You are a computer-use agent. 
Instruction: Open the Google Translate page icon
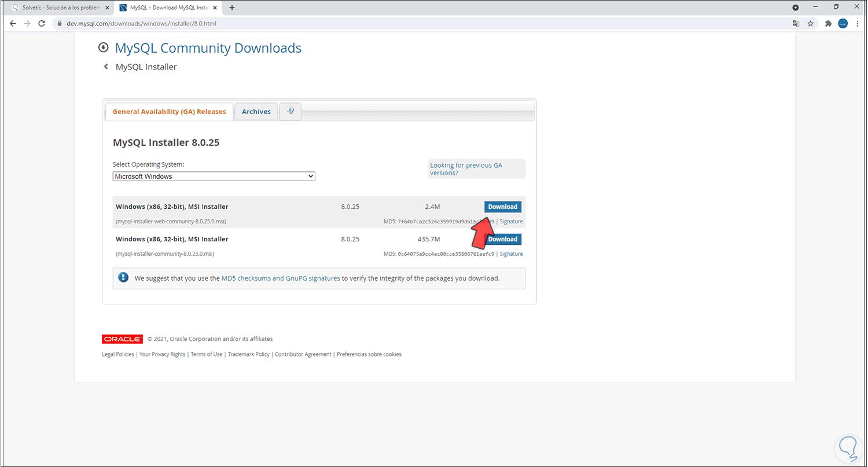(796, 24)
